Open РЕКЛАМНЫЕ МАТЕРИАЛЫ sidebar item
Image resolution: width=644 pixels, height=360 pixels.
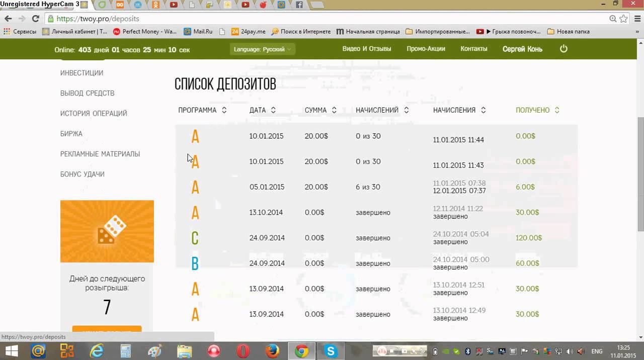100,154
